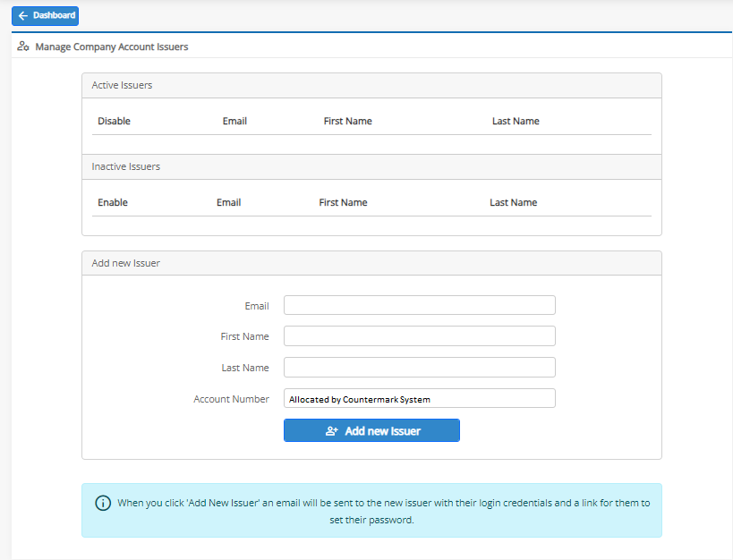The image size is (733, 560).
Task: Focus the Email input field
Action: tap(420, 305)
